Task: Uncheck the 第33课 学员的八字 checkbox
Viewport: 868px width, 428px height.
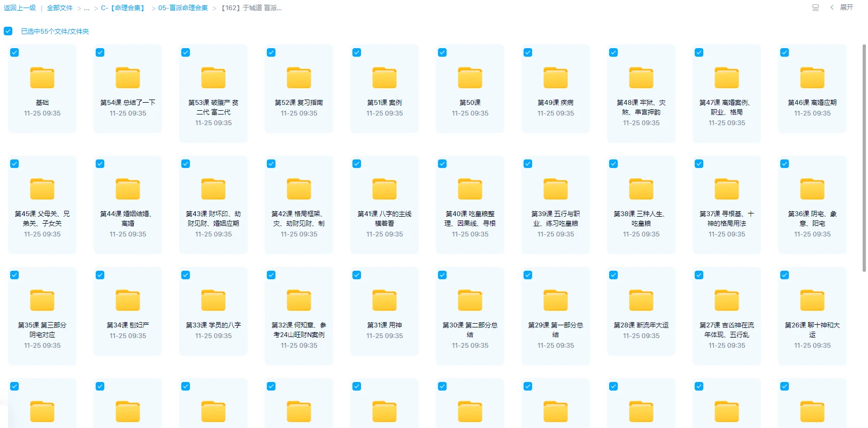Action: tap(186, 275)
